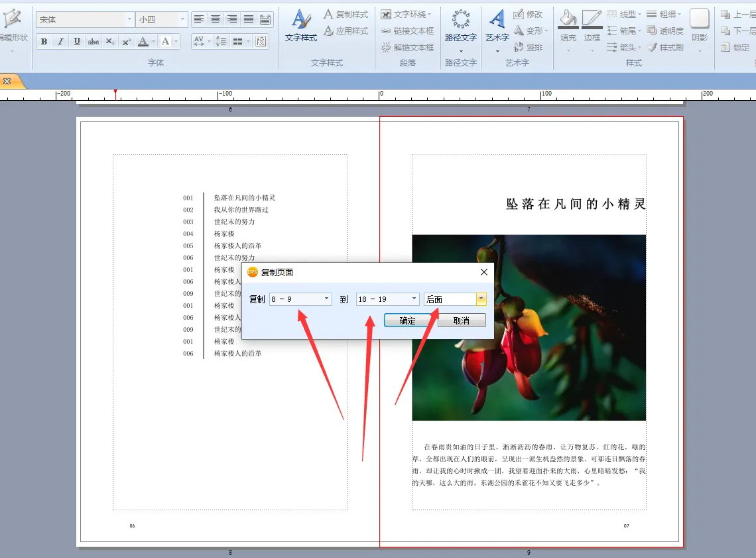The image size is (756, 558).
Task: Toggle bold text formatting
Action: 44,42
